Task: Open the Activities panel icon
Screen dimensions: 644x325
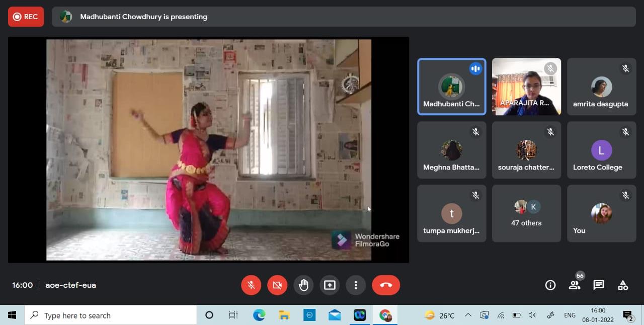Action: tap(623, 285)
